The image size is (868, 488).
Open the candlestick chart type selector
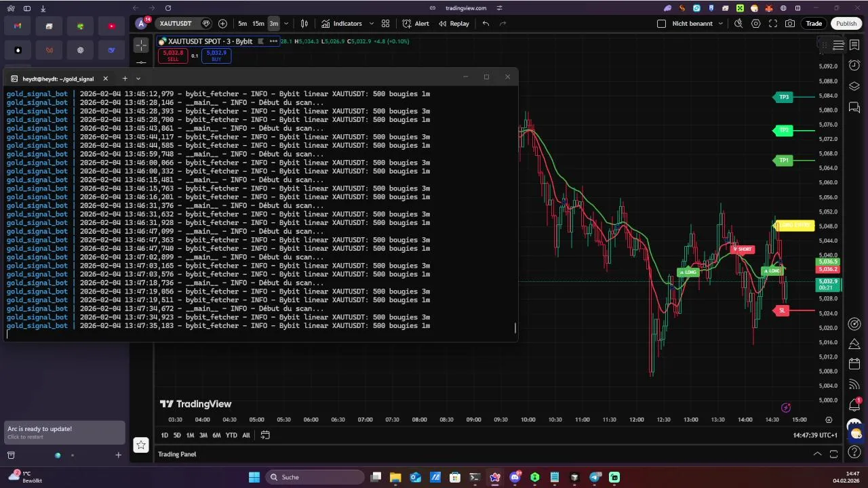tap(304, 24)
